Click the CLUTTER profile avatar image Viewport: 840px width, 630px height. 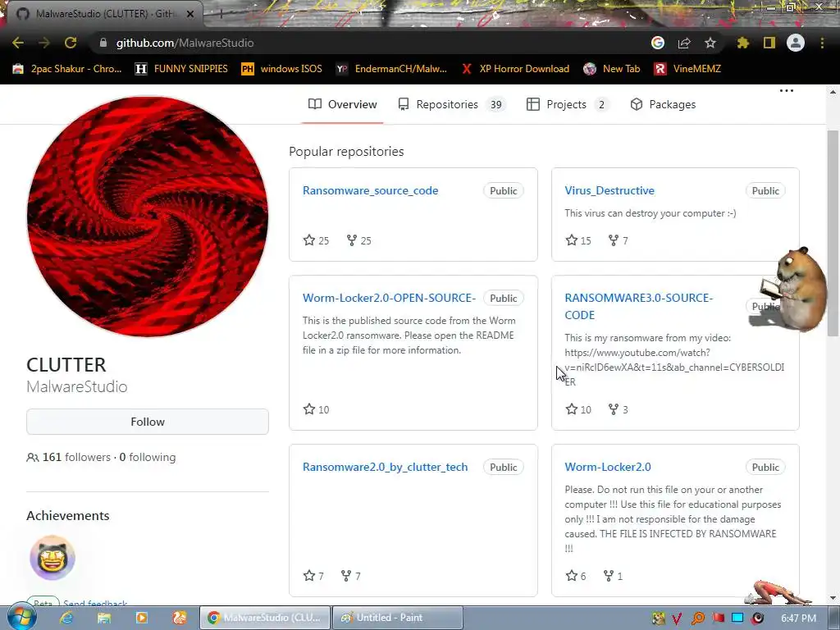pyautogui.click(x=148, y=217)
